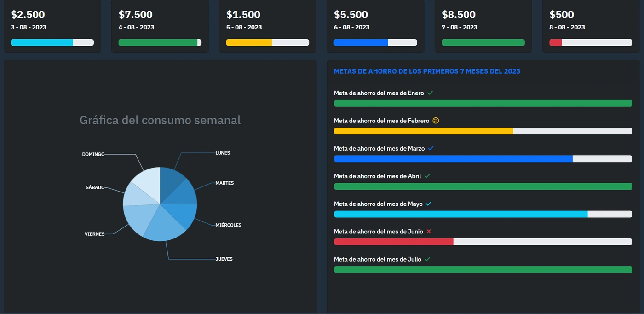The width and height of the screenshot is (644, 314).
Task: Select the JUEVES label on the chart
Action: pos(224,259)
